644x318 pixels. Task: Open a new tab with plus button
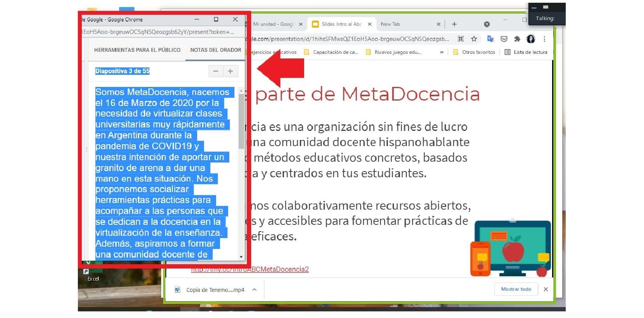click(x=454, y=24)
